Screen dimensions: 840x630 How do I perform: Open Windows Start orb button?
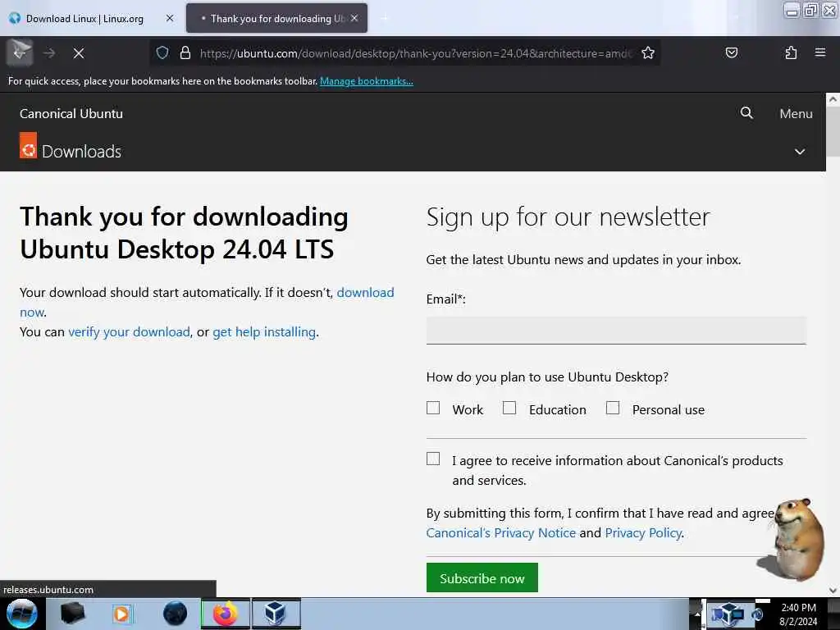pos(21,614)
